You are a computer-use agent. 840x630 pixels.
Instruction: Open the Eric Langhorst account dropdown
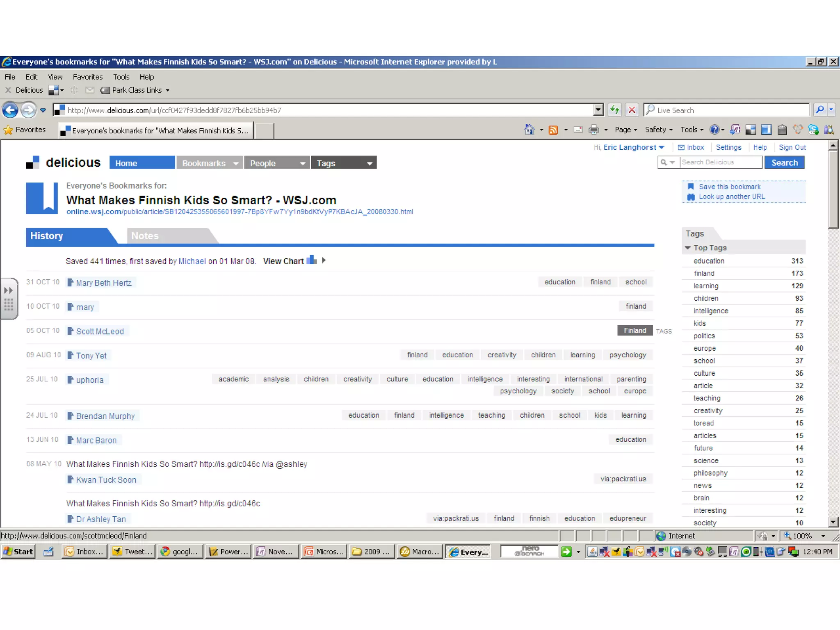662,148
